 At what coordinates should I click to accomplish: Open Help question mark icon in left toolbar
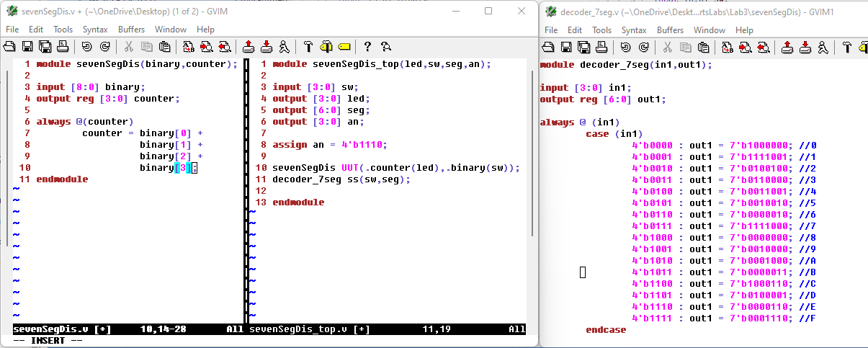tap(367, 47)
